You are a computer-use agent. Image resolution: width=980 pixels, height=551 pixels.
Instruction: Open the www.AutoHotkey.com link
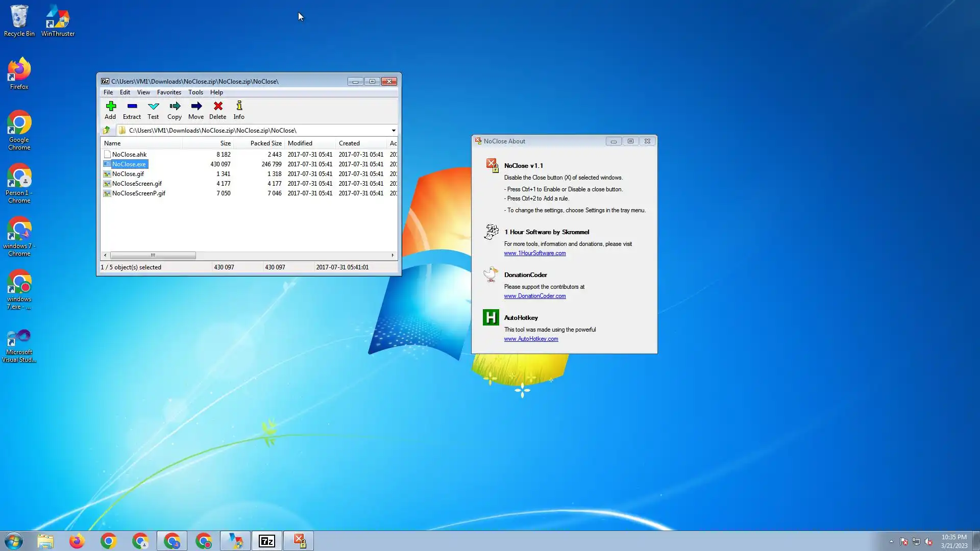coord(531,339)
